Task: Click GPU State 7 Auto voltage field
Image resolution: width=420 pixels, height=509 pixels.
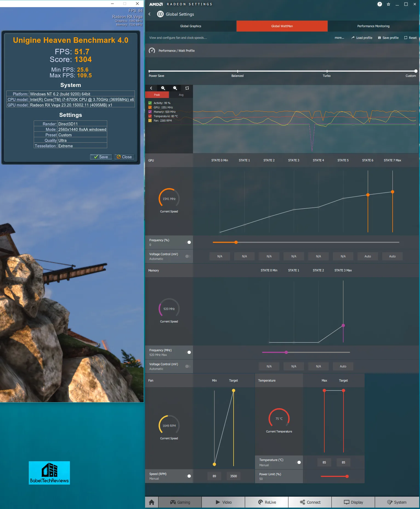Action: click(x=392, y=256)
